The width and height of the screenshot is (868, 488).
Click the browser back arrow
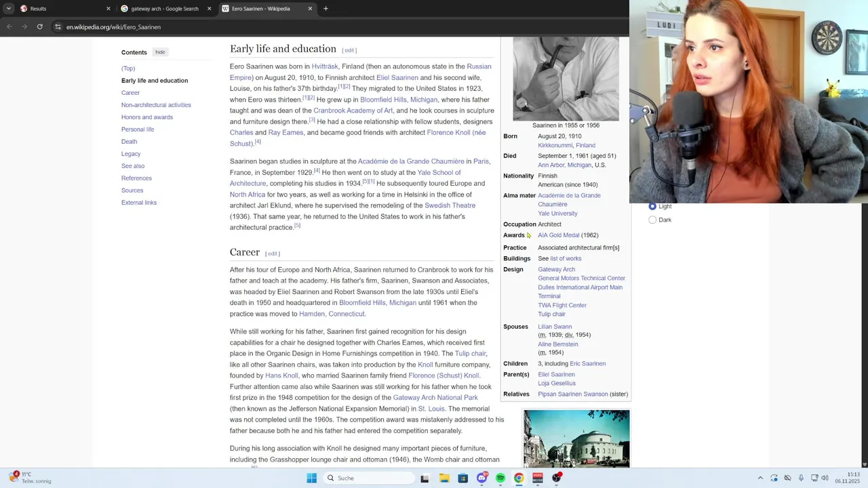pos(9,27)
